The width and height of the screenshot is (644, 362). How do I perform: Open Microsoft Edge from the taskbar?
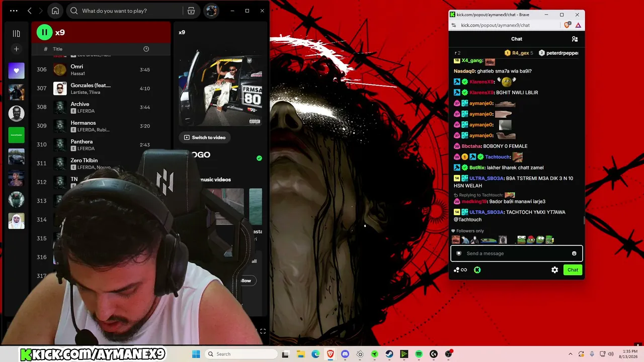tap(315, 354)
